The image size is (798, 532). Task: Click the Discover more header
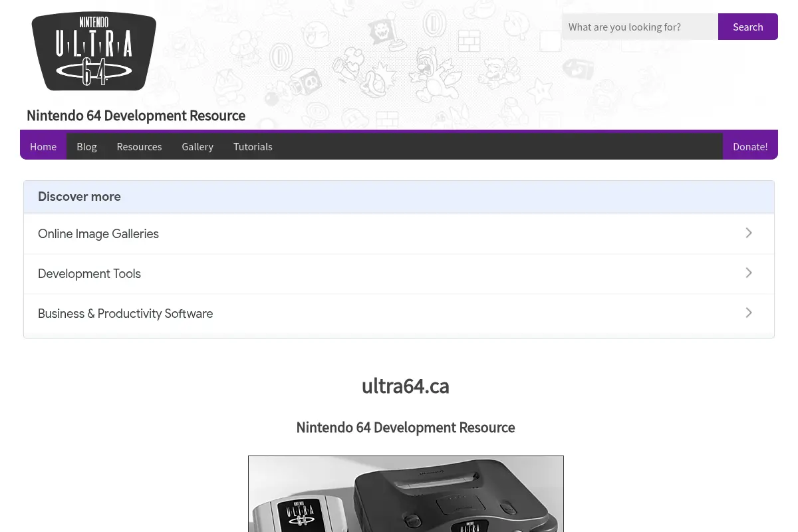tap(399, 197)
